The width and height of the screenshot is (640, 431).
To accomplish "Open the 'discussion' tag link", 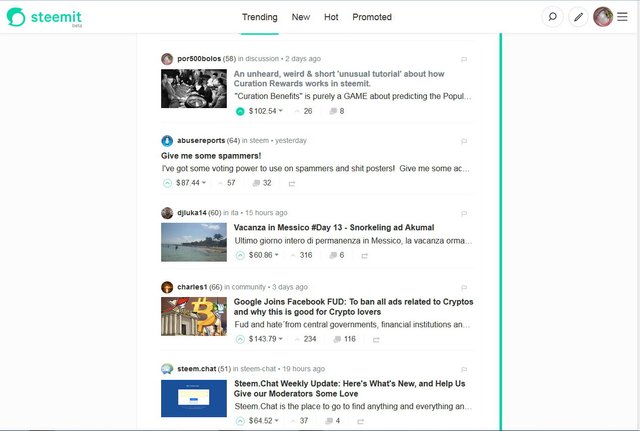I will (262, 59).
